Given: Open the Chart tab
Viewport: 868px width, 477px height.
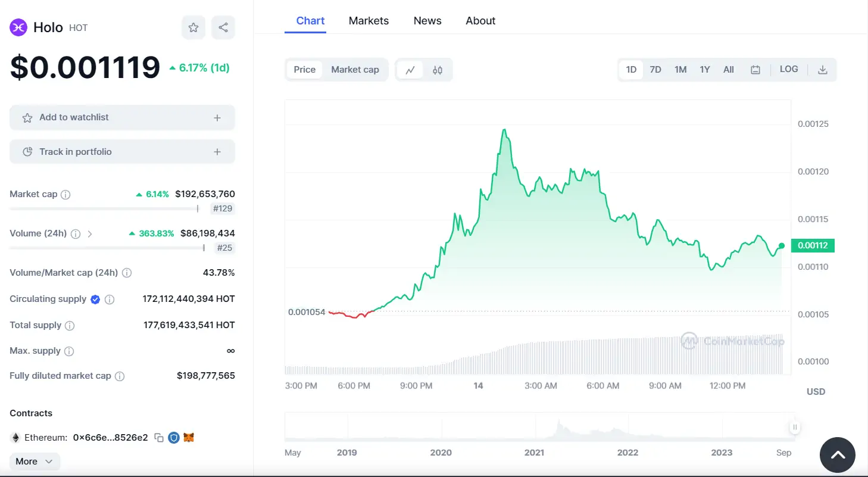Looking at the screenshot, I should coord(310,21).
